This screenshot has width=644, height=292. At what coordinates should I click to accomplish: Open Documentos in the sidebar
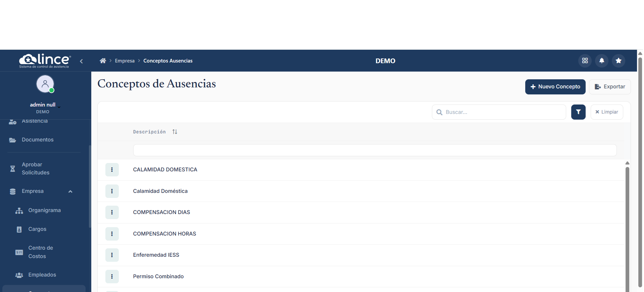pos(38,139)
